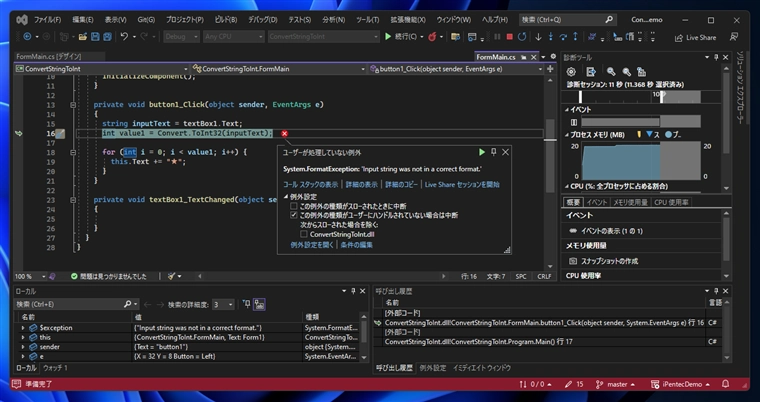The width and height of the screenshot is (760, 402).
Task: Enable break when this exception type is thrown
Action: (x=294, y=206)
